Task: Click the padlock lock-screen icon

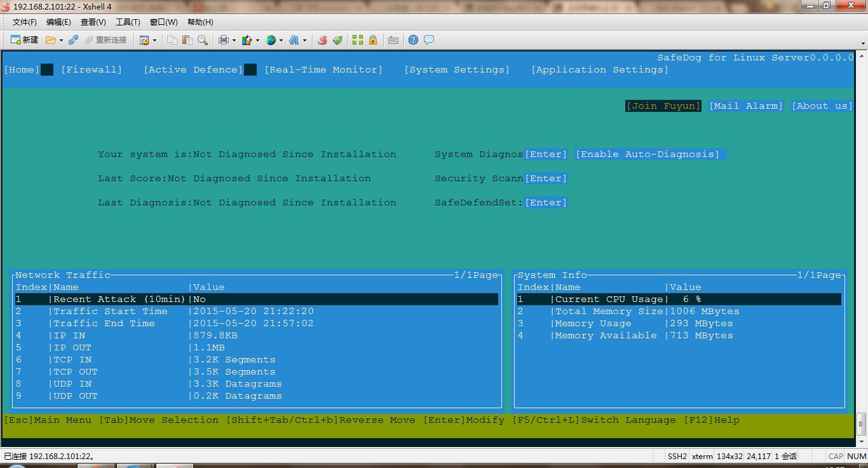Action: (x=373, y=40)
